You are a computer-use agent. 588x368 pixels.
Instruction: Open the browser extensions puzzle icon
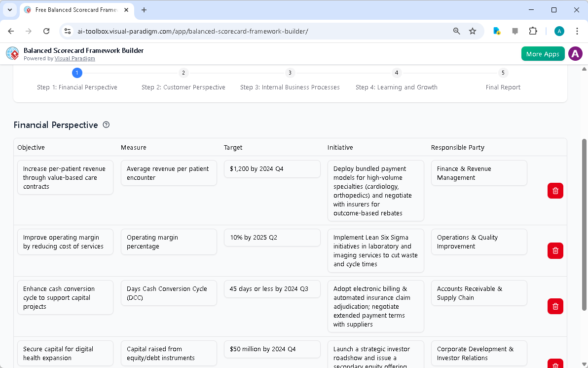point(533,31)
